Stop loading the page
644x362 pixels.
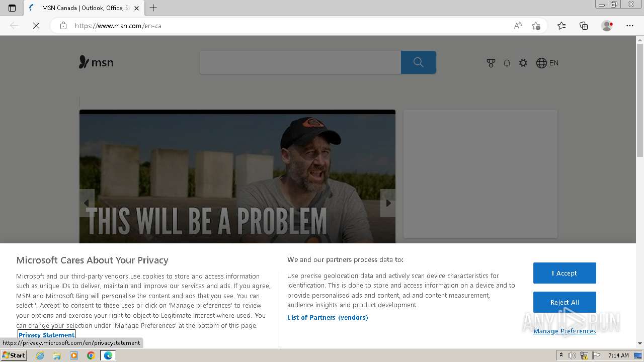click(36, 26)
